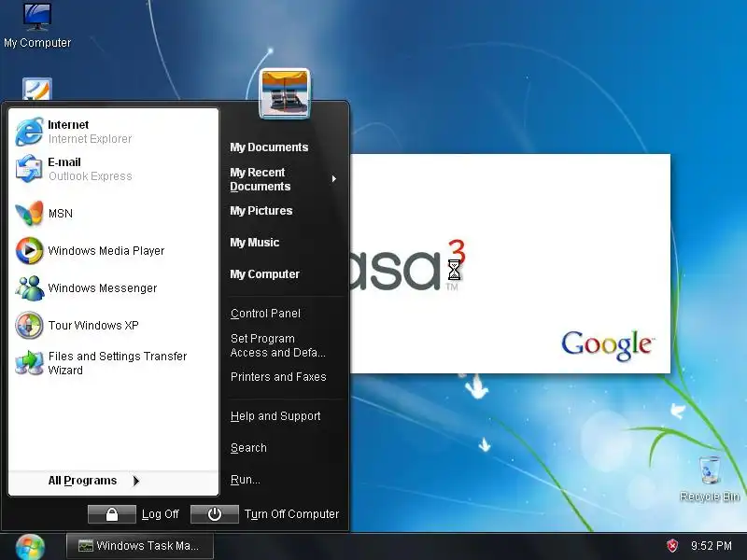The height and width of the screenshot is (560, 747).
Task: Switch to Windows Task Manager taskbar button
Action: [139, 546]
